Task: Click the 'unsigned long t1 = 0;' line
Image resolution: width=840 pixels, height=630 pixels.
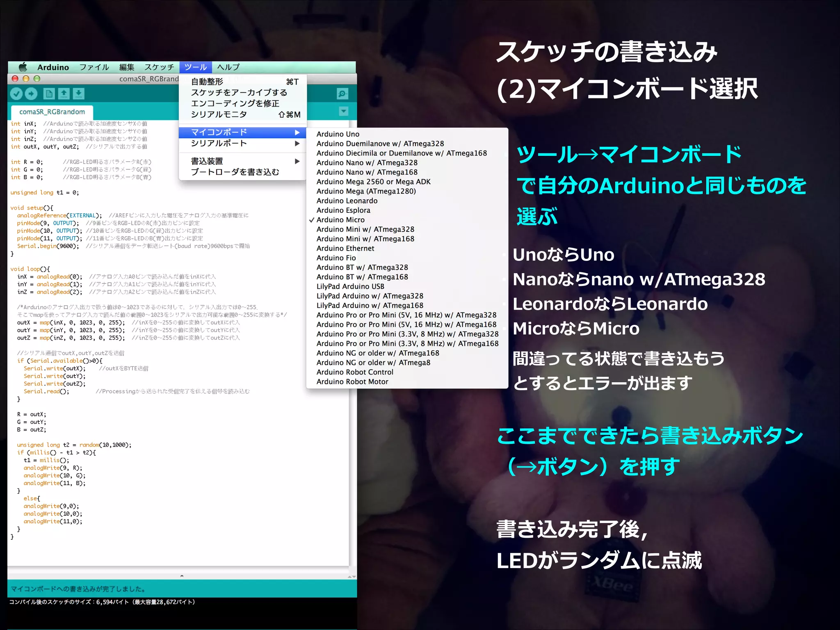Action: (45, 192)
